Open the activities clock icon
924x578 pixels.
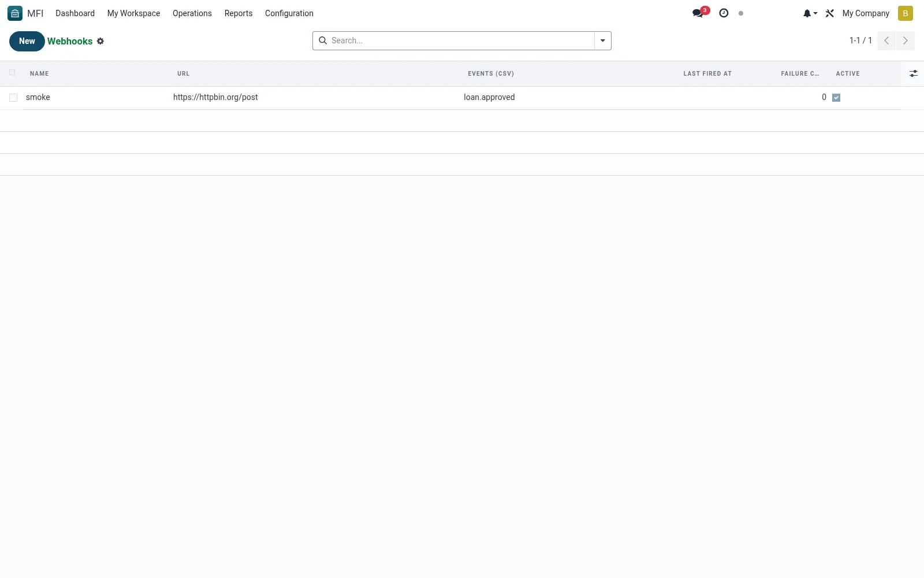click(724, 13)
